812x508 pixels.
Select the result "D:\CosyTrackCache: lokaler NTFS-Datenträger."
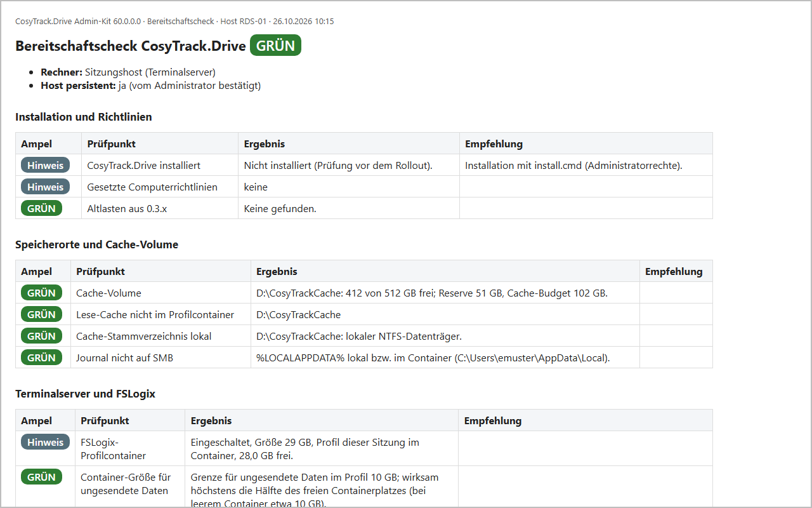(x=359, y=337)
